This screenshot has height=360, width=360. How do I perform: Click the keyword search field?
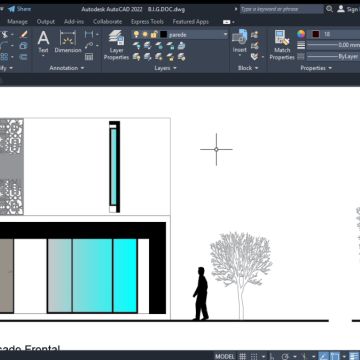point(281,9)
